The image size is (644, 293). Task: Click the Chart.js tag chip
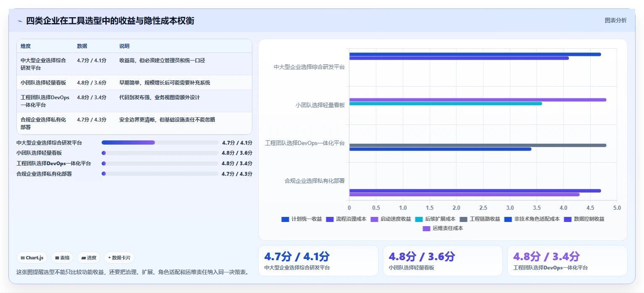[x=32, y=258]
